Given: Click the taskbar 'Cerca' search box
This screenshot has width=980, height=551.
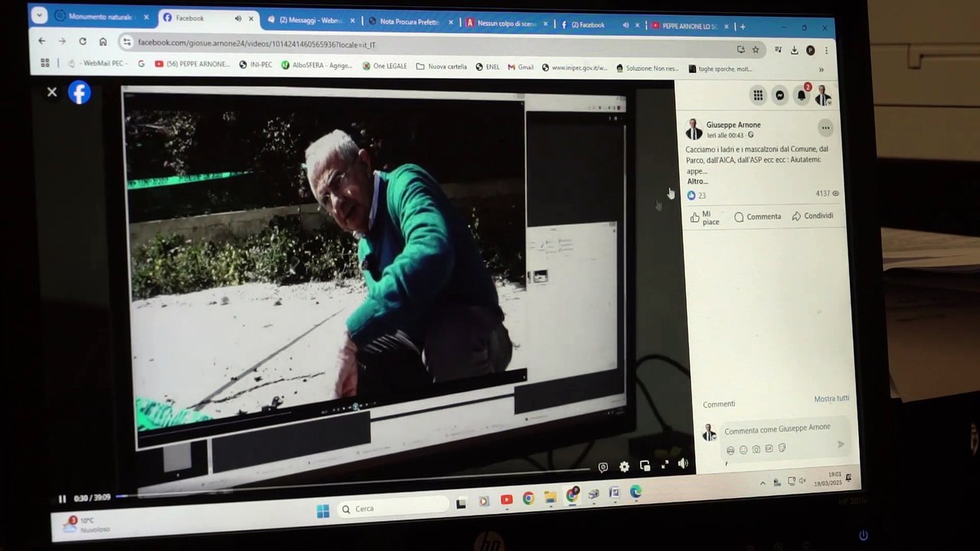Looking at the screenshot, I should (x=393, y=509).
